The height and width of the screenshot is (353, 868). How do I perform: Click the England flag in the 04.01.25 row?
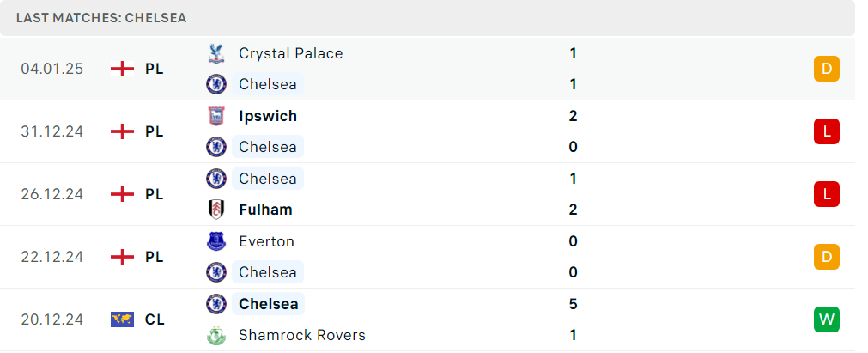122,69
